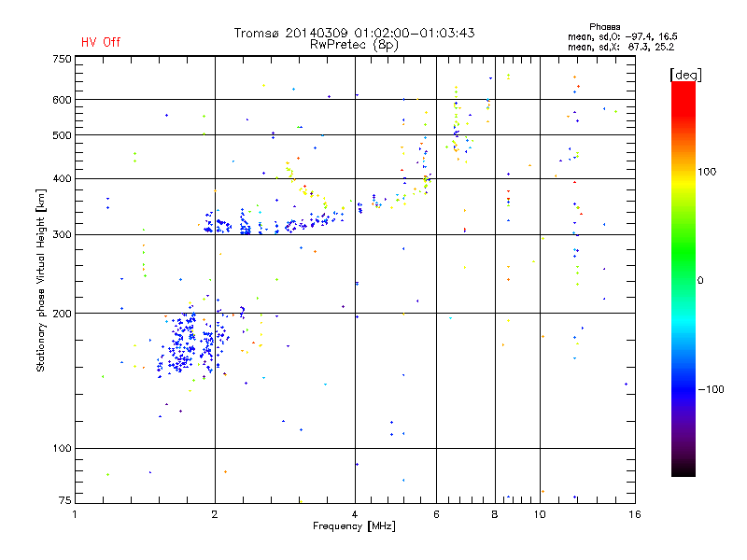Click the y-axis tick label '750'
Image resolution: width=747 pixels, height=560 pixels.
tap(62, 59)
